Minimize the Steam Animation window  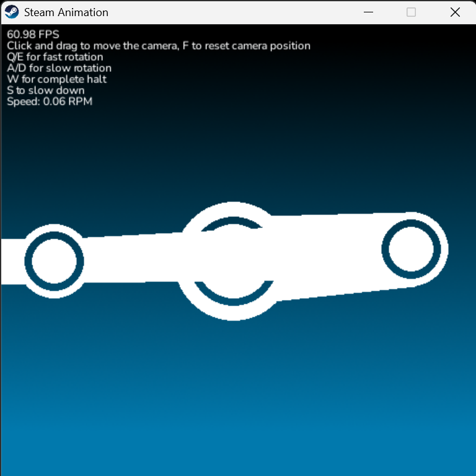(368, 12)
